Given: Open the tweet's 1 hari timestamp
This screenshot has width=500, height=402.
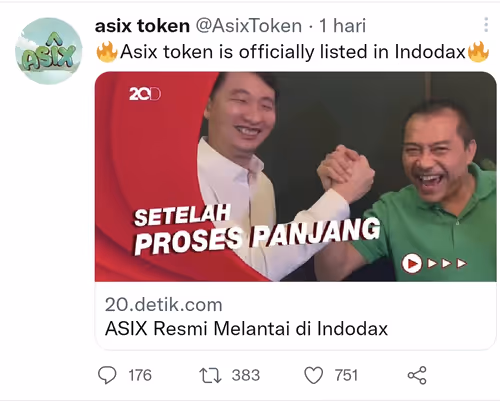Looking at the screenshot, I should pyautogui.click(x=343, y=26).
